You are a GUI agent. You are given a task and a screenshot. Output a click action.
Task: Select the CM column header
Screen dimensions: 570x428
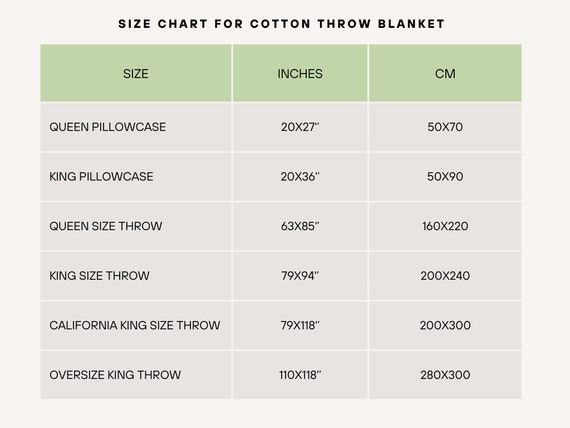(x=445, y=74)
